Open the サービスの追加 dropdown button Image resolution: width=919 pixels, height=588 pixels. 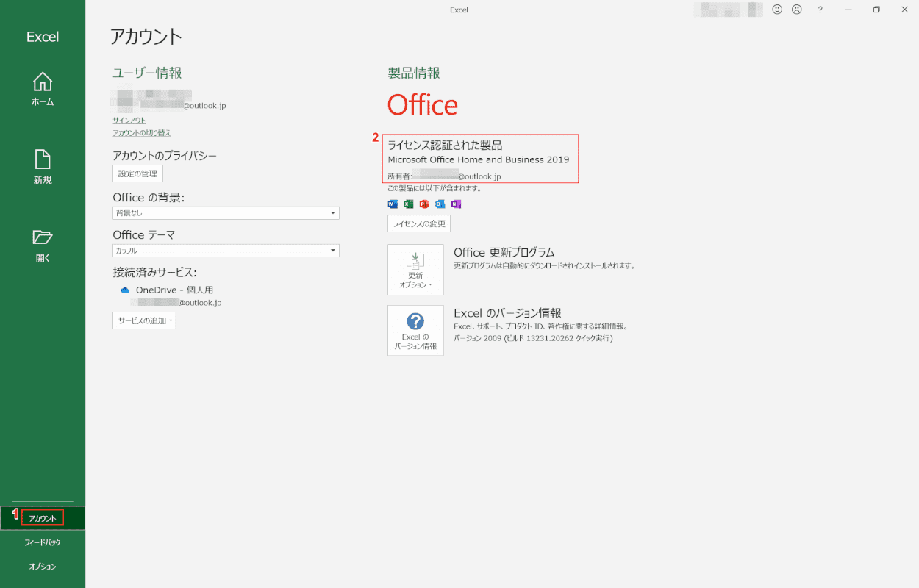click(144, 320)
